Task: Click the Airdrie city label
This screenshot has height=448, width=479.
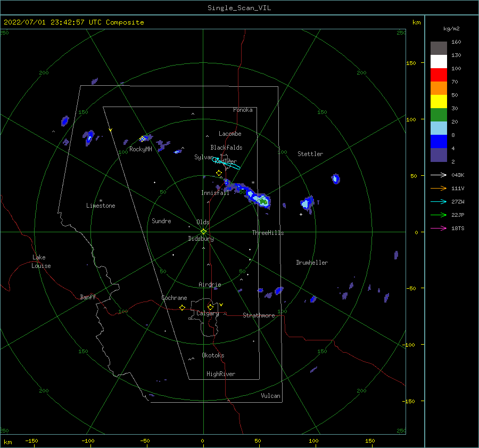Action: click(x=210, y=284)
